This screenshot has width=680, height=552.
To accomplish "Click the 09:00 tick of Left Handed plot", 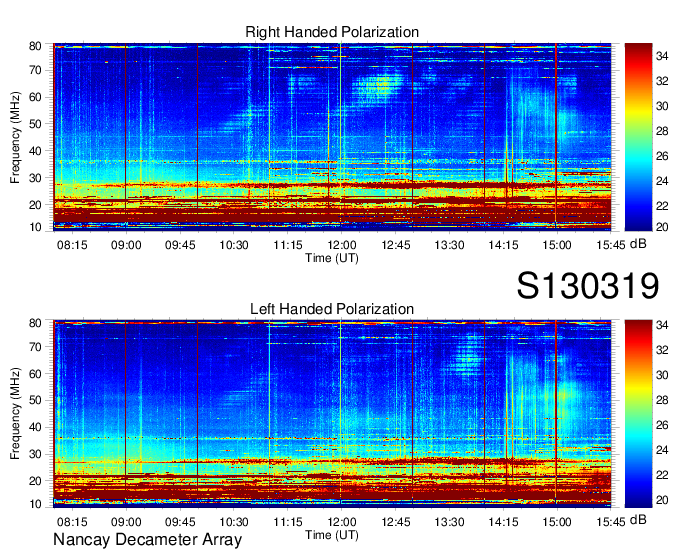I will pos(126,522).
